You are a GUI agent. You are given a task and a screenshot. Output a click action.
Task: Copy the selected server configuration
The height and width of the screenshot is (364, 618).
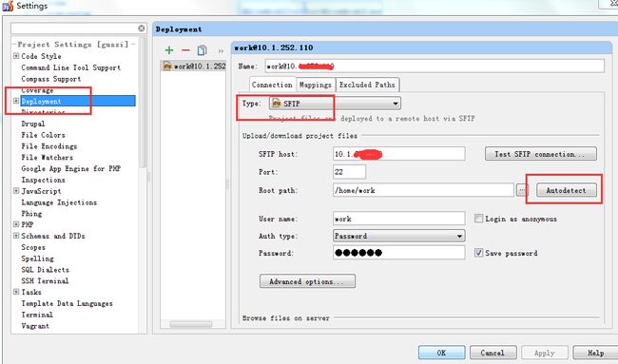(202, 50)
